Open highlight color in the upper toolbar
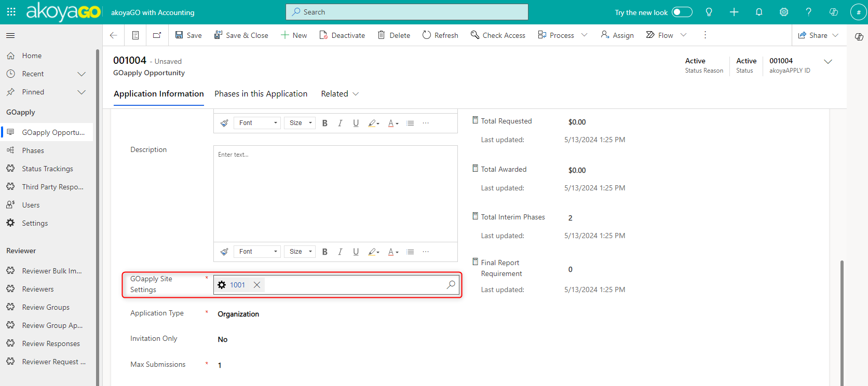The image size is (868, 386). (374, 123)
